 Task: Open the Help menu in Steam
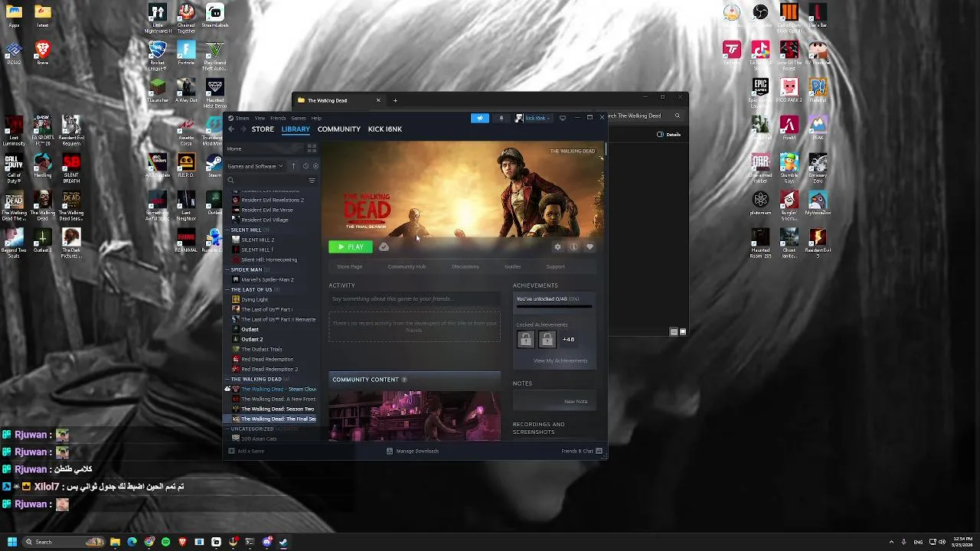point(316,118)
